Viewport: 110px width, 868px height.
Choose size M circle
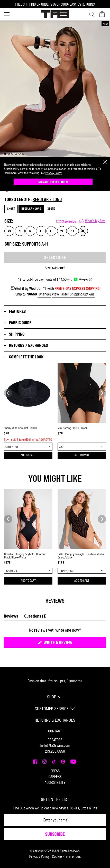click(30, 231)
